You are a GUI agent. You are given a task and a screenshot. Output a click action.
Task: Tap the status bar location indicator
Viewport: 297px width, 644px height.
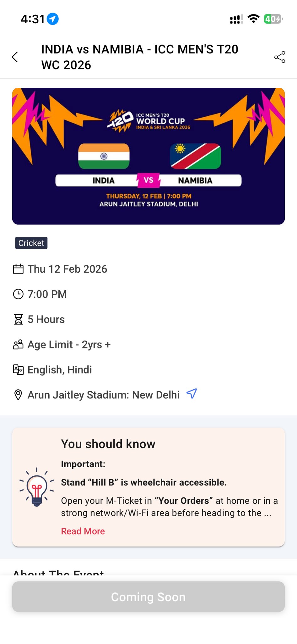coord(53,19)
